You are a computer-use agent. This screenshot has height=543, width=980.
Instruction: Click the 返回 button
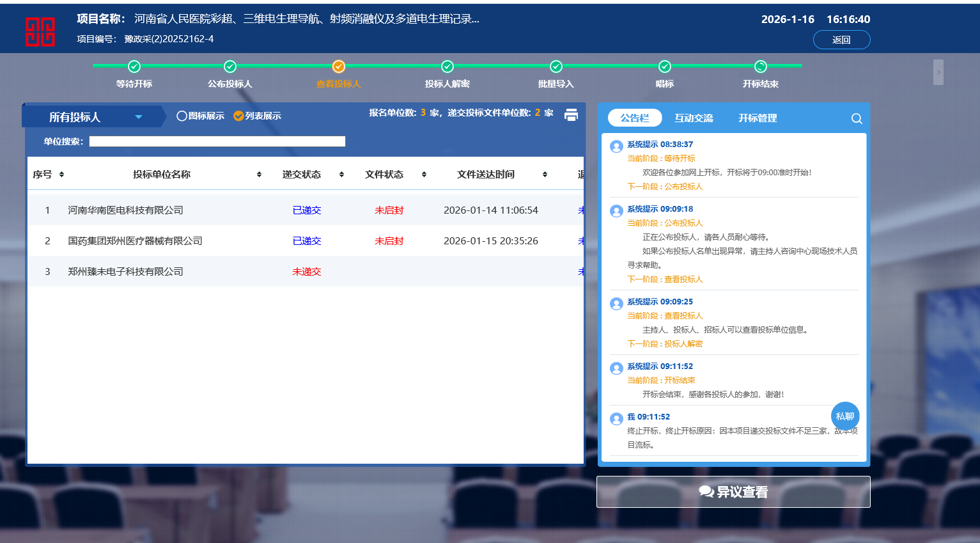point(841,40)
